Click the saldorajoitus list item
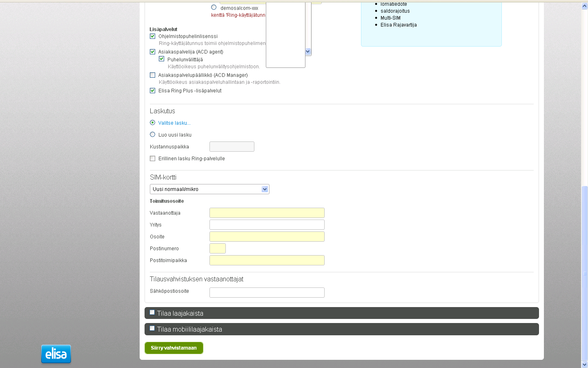Screen dimensions: 588x368 click(395, 11)
